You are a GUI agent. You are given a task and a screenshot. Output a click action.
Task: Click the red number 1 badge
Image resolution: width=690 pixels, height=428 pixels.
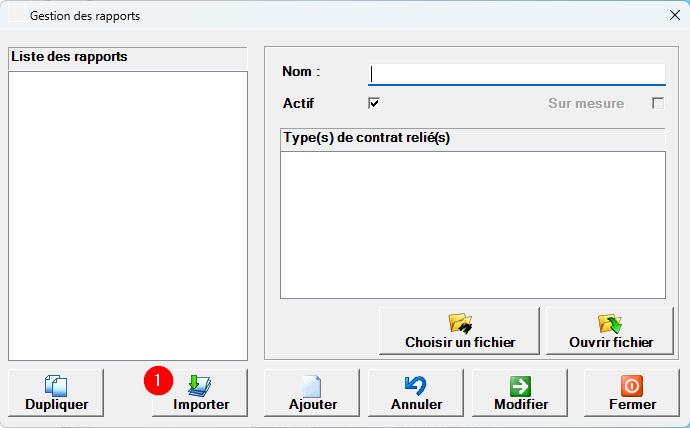coord(158,380)
